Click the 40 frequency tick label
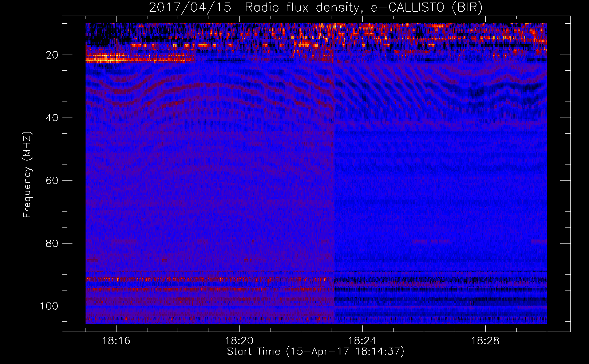589x364 pixels. click(52, 118)
